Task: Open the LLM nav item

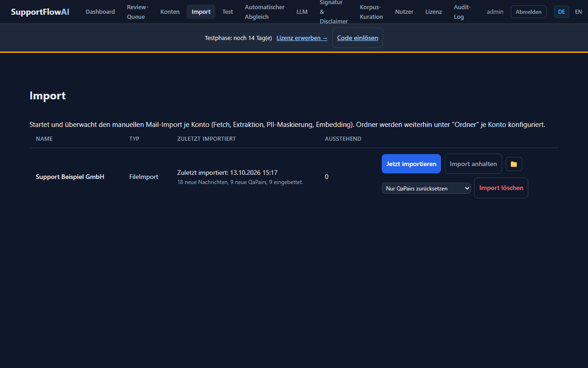Action: [x=302, y=11]
